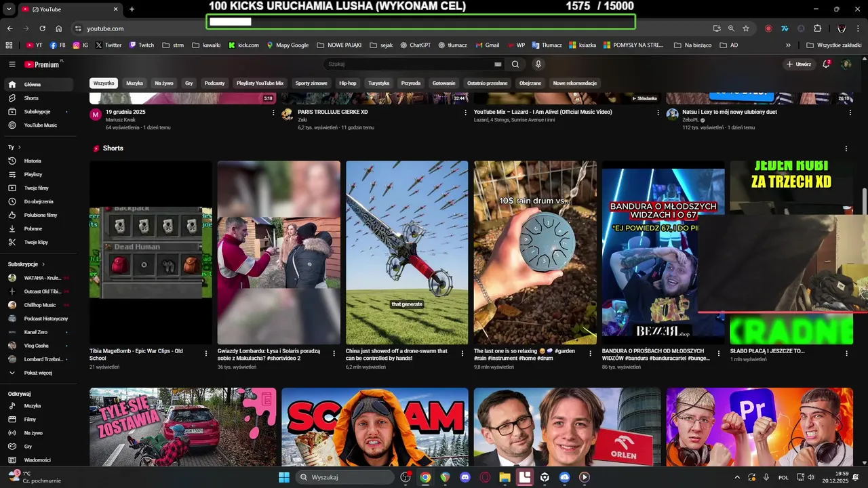Open the Shorts shelf options menu

coord(846,148)
